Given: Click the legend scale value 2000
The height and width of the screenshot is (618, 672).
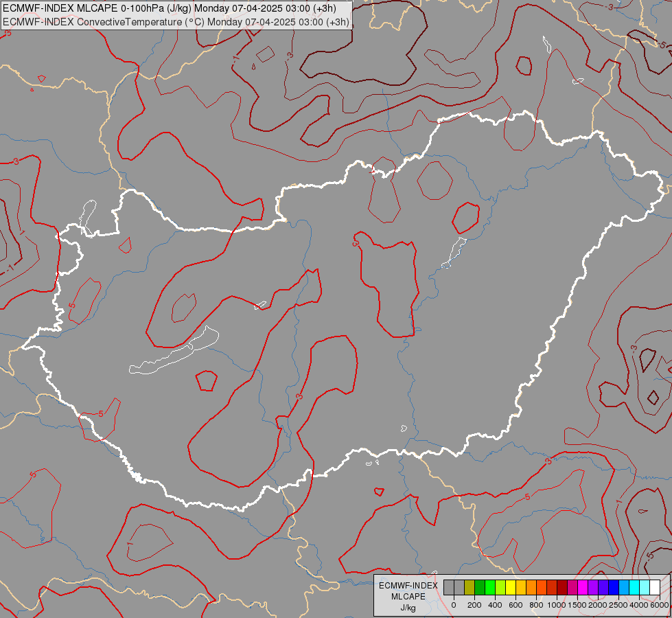Looking at the screenshot, I should 598,605.
